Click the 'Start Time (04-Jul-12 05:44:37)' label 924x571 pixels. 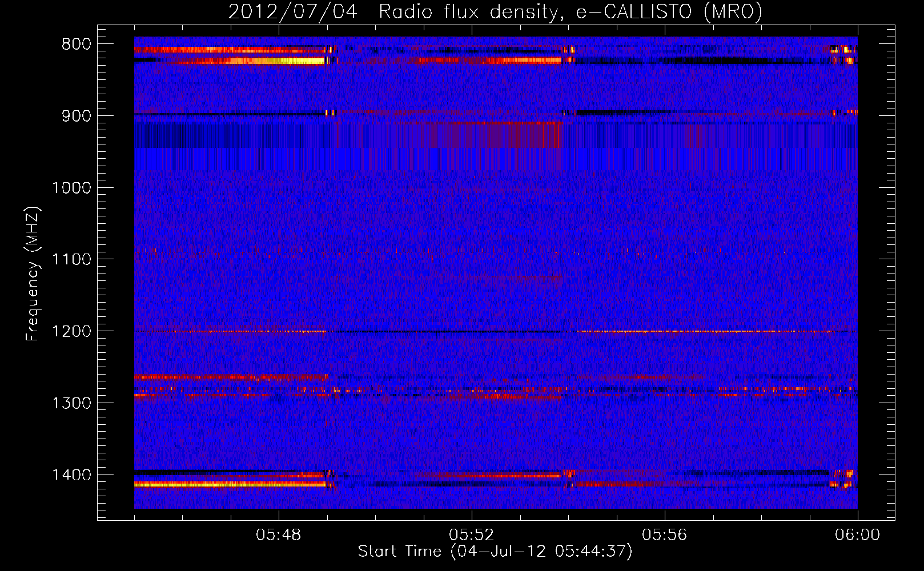tap(495, 552)
